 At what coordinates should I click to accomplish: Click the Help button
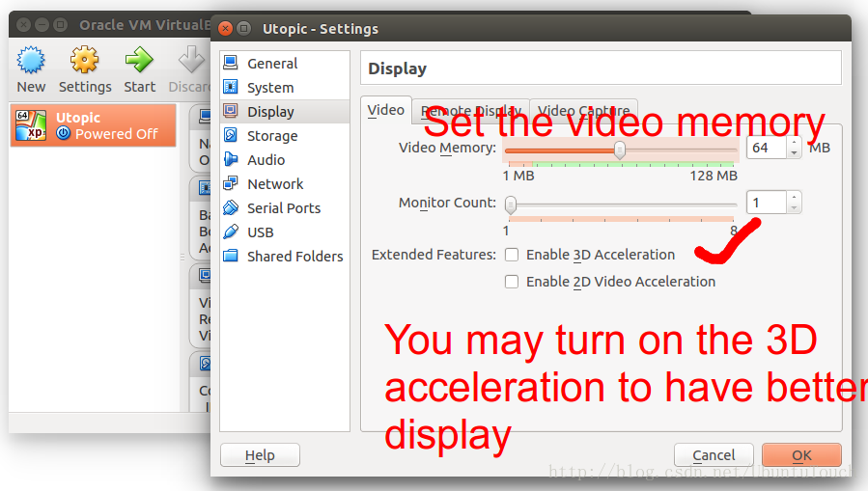(x=260, y=455)
